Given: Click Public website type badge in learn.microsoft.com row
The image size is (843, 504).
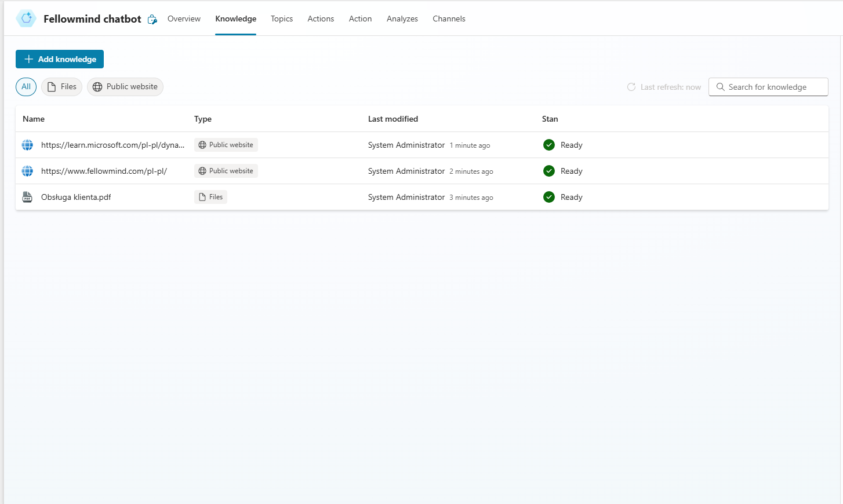Looking at the screenshot, I should pos(226,145).
